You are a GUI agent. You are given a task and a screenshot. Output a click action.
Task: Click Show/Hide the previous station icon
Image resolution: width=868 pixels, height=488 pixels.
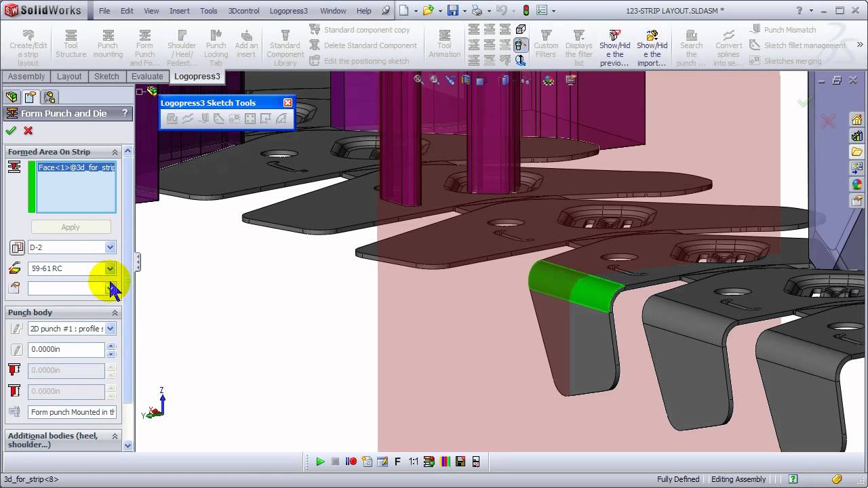point(614,47)
